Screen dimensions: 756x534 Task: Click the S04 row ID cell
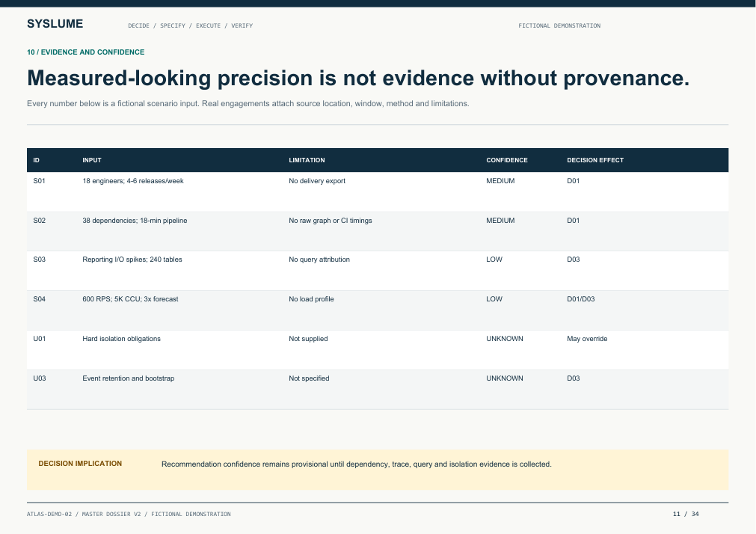tap(39, 299)
